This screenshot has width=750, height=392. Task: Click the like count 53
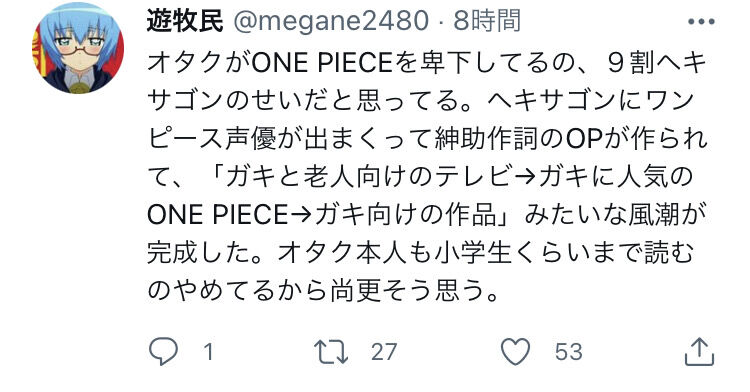569,352
